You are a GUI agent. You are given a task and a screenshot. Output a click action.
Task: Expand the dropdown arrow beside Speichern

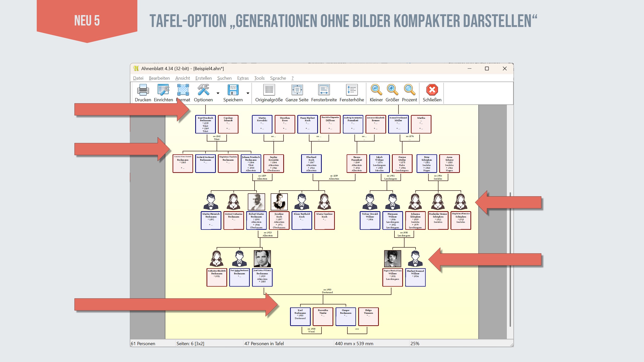[248, 93]
